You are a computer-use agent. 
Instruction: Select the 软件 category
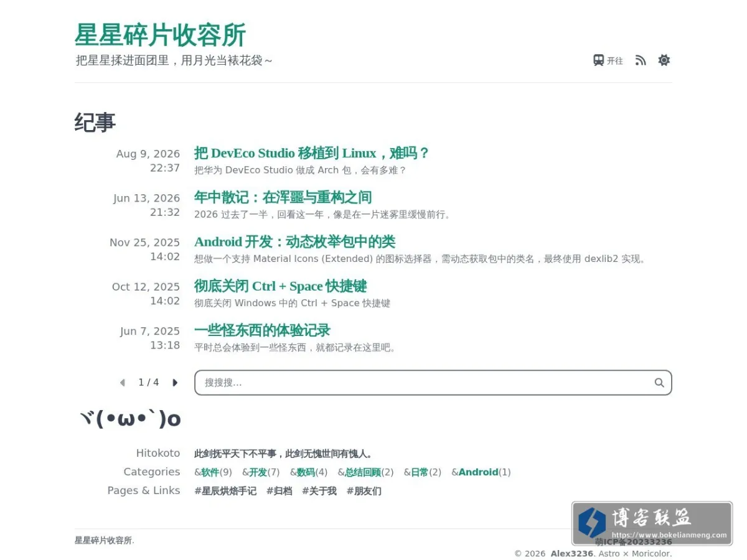click(x=210, y=472)
